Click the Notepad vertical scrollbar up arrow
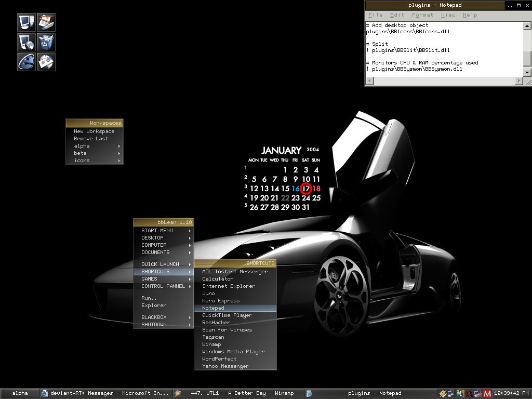532x399 pixels. [x=527, y=26]
